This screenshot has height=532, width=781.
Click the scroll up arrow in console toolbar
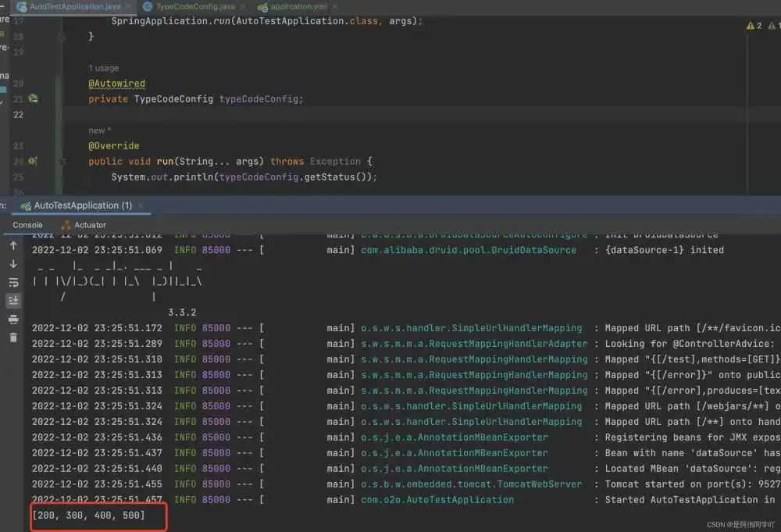[x=13, y=245]
